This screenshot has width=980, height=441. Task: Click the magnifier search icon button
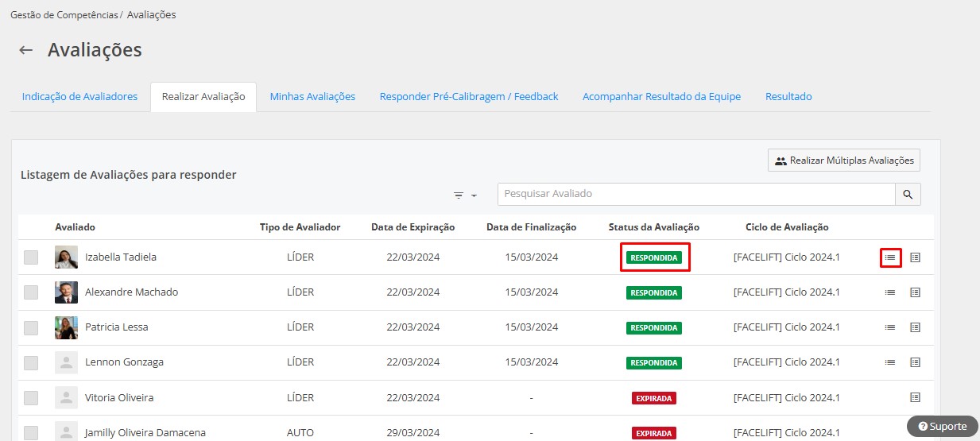point(908,194)
